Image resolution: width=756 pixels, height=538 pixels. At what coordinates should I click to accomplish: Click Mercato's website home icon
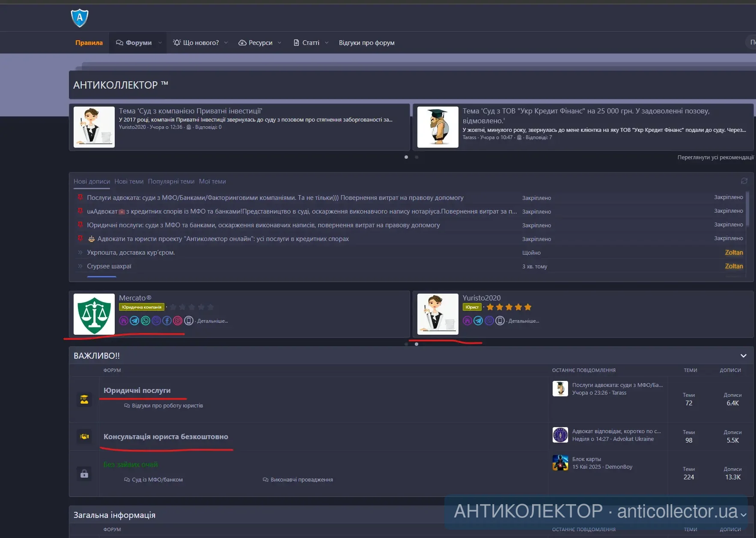tap(124, 321)
